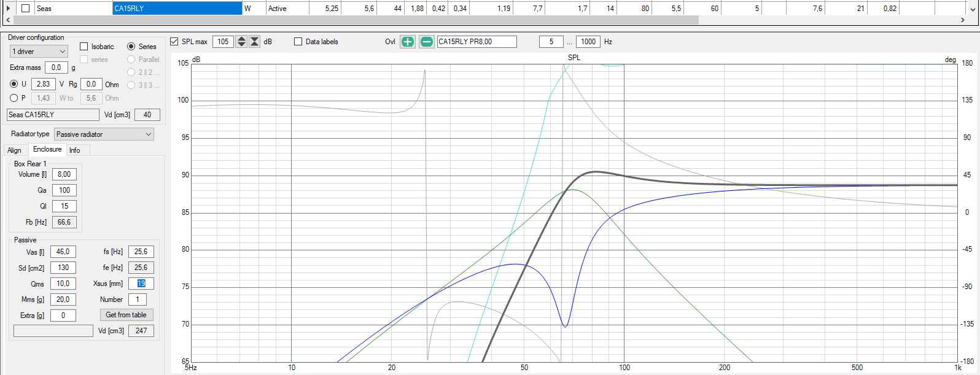Image resolution: width=980 pixels, height=375 pixels.
Task: Click the Rg resistance field
Action: coord(91,84)
